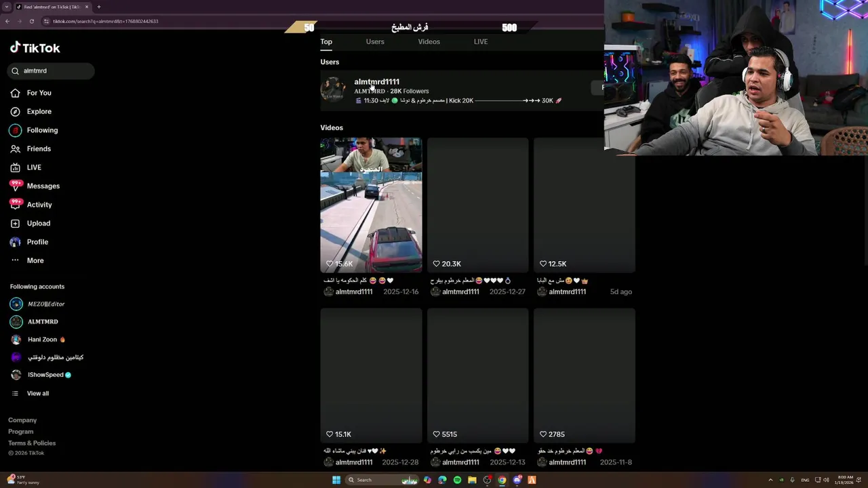Open Microsoft Edge from the taskbar

pyautogui.click(x=442, y=480)
